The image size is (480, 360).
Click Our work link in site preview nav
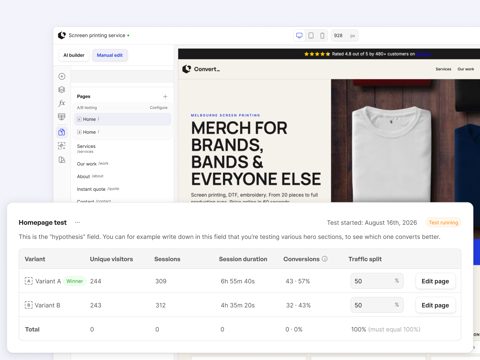click(x=466, y=69)
